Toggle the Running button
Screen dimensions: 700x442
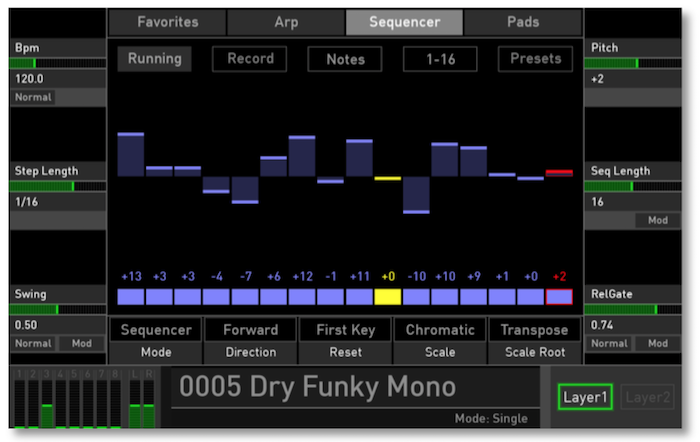155,59
